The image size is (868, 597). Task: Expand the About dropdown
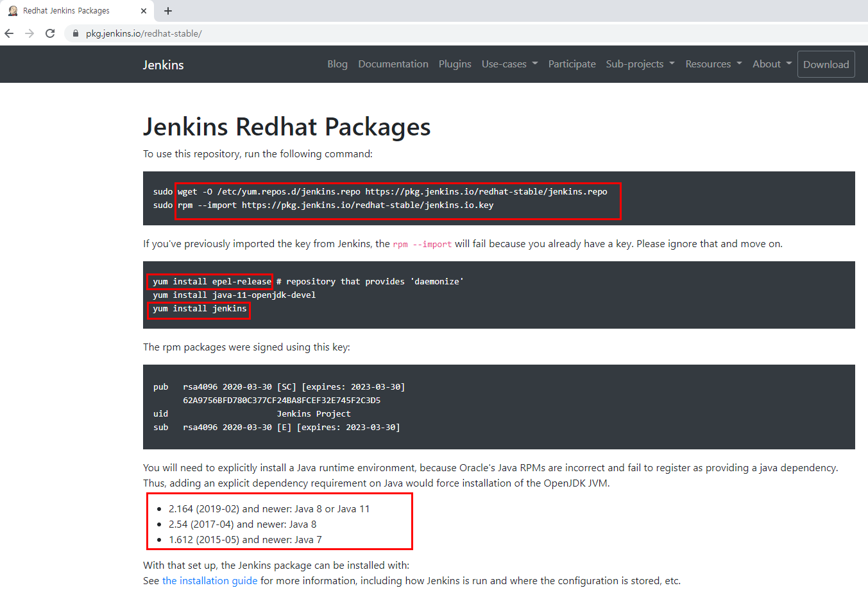click(x=772, y=64)
